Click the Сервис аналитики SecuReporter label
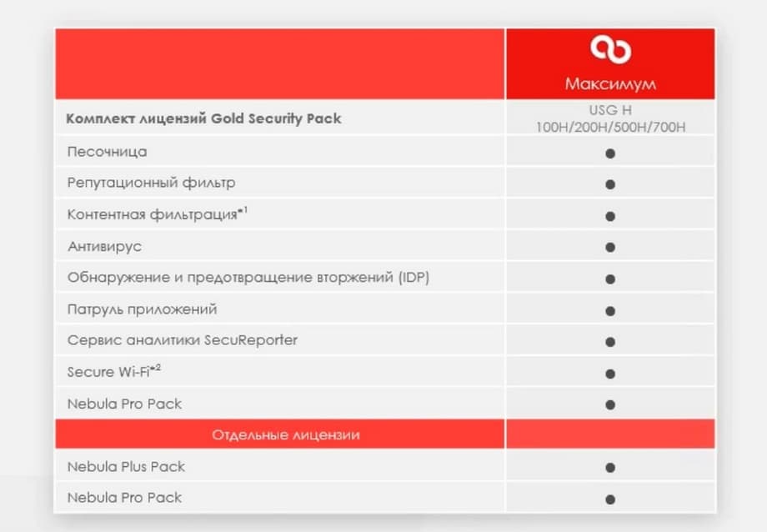 (x=182, y=340)
